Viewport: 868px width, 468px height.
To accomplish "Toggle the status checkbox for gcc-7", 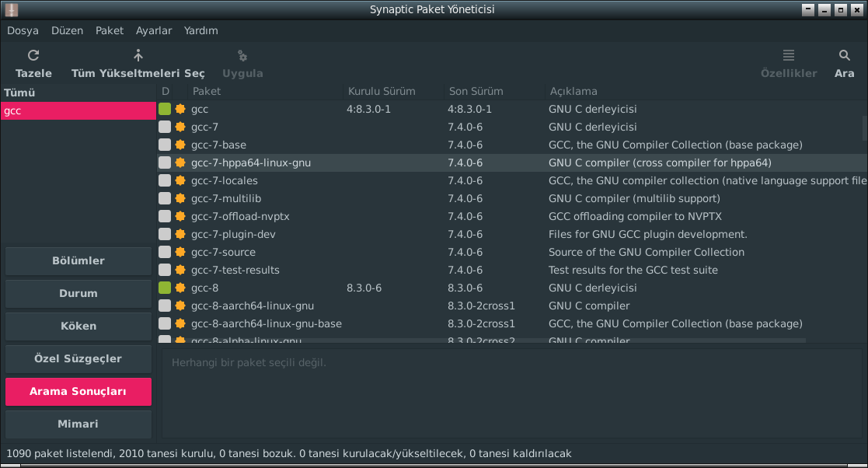I will coord(165,127).
